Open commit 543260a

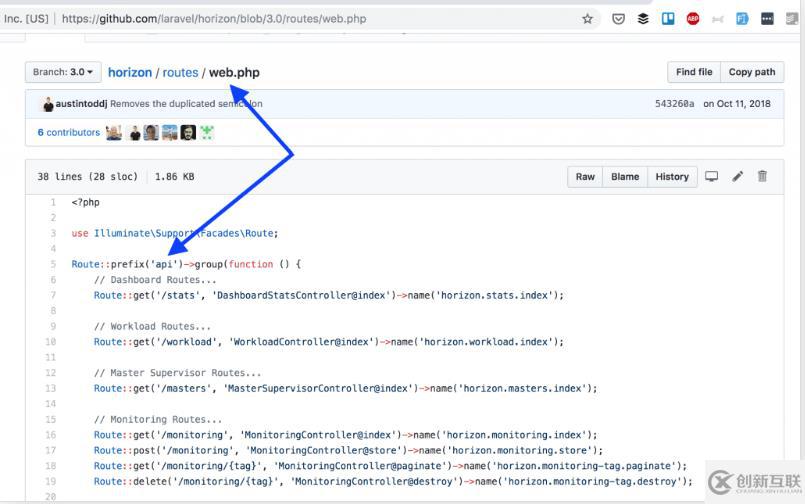click(674, 104)
